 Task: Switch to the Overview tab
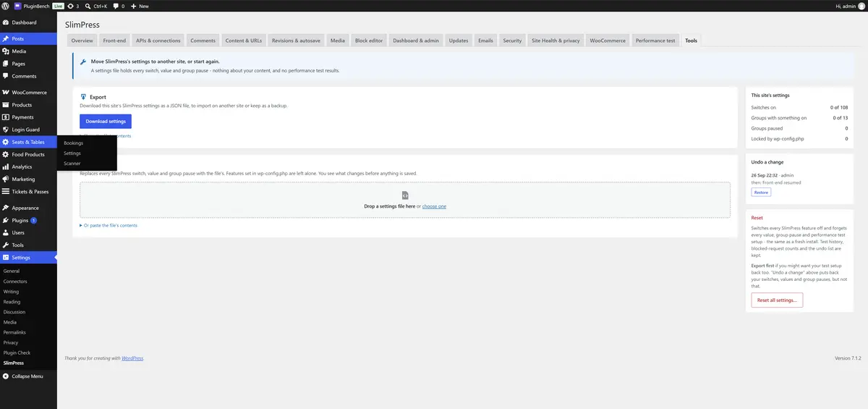[x=82, y=41]
